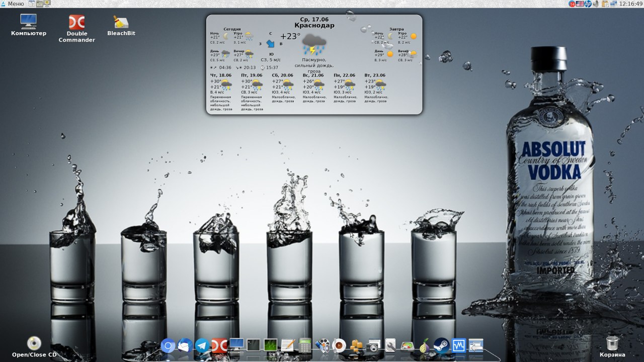Open Double Commander desktop shortcut
This screenshot has height=362, width=644.
coord(76,23)
